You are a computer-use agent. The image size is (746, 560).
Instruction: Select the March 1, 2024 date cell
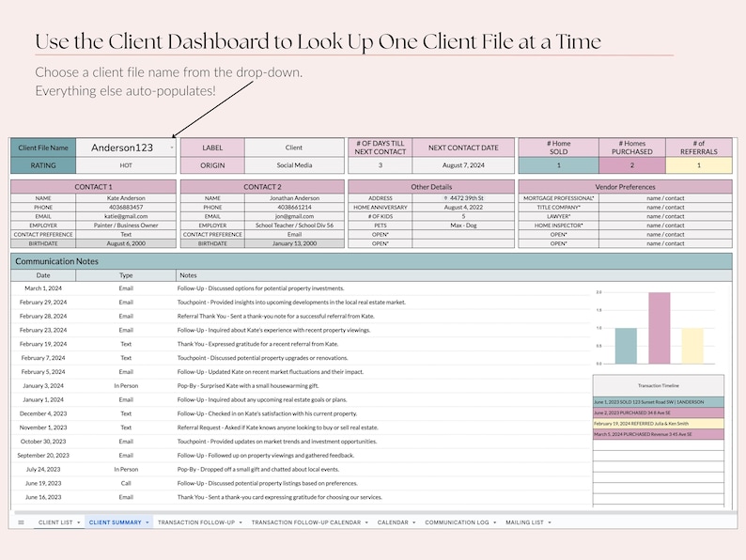point(43,288)
